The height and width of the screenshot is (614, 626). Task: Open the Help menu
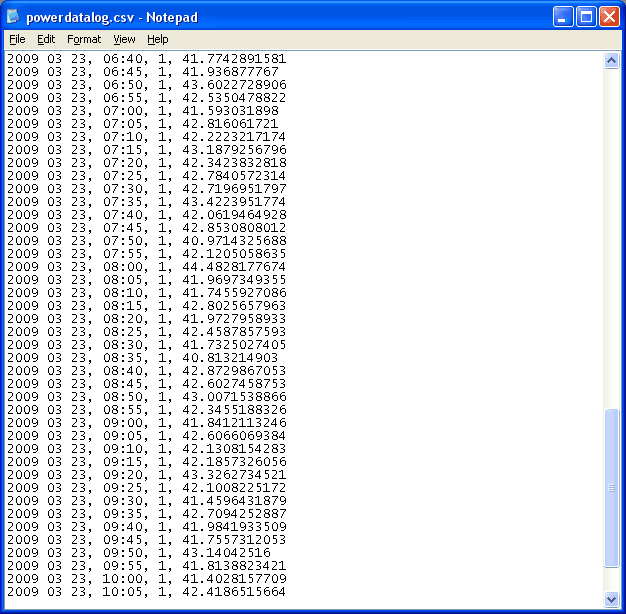point(158,39)
